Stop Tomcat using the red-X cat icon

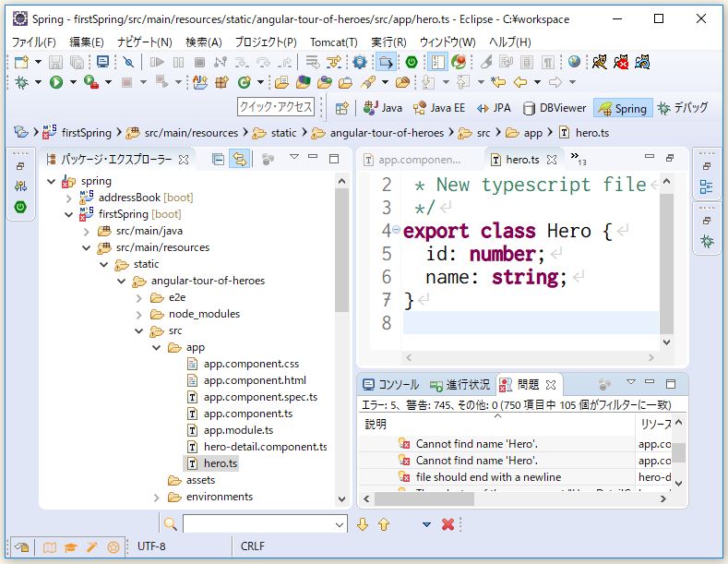pos(621,62)
